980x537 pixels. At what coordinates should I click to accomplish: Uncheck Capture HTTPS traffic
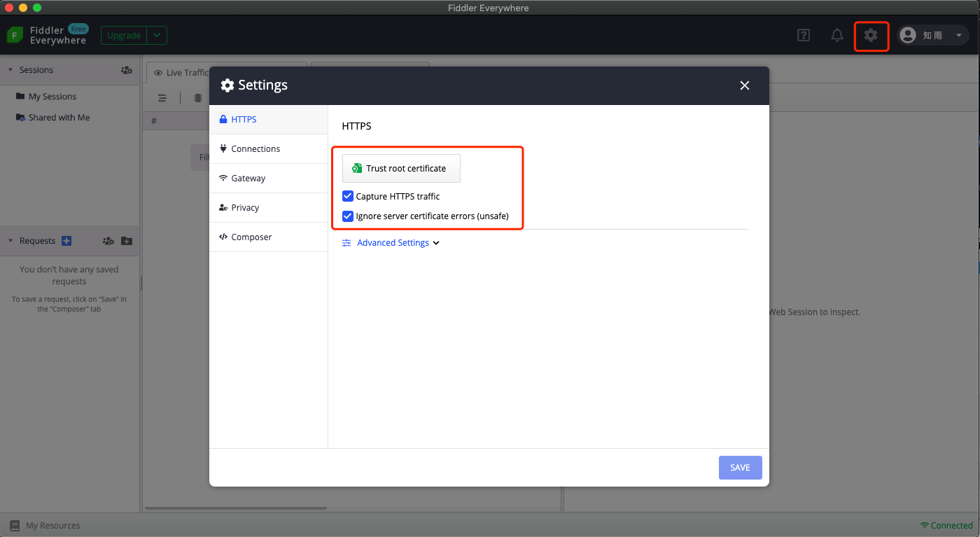click(348, 196)
